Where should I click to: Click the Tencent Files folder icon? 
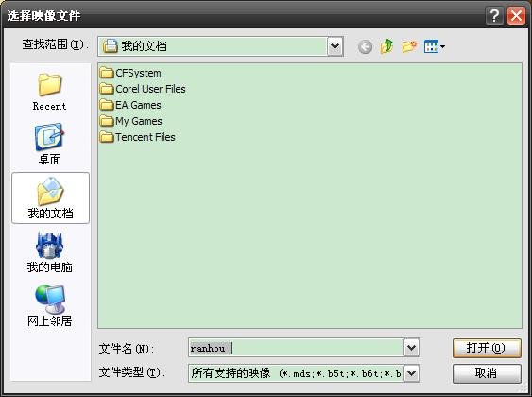[x=107, y=137]
